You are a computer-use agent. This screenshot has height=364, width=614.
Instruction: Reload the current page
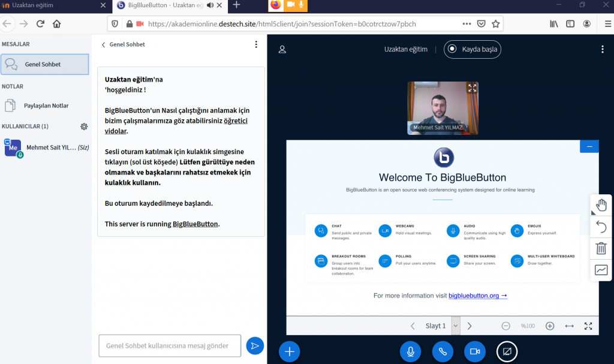40,24
